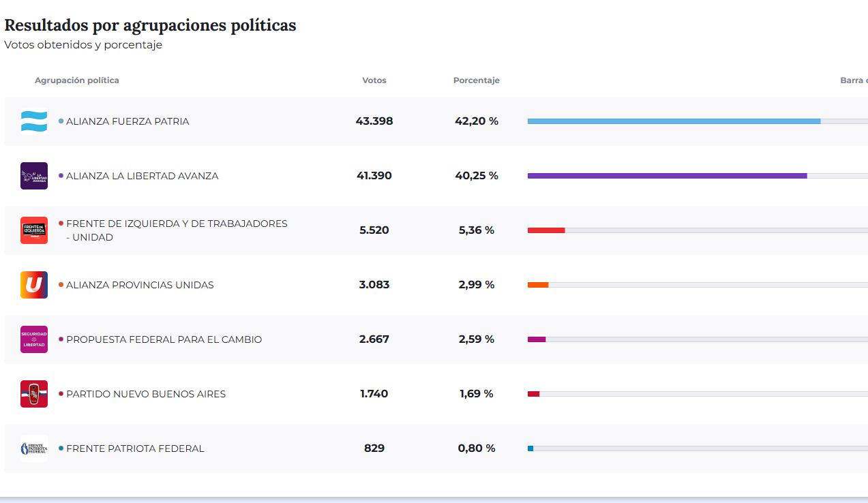The width and height of the screenshot is (868, 503).
Task: Click the Frente de Izquierda red logo
Action: [x=34, y=230]
